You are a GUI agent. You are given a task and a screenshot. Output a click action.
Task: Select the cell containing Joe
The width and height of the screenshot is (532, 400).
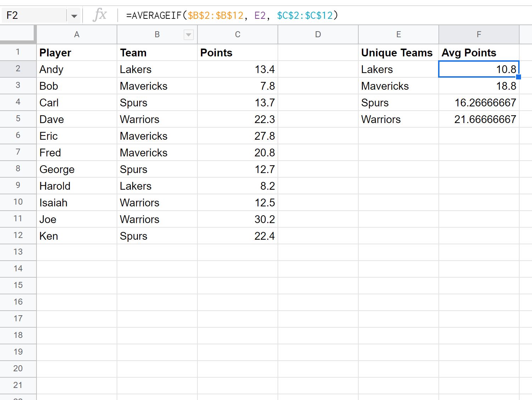pos(77,219)
